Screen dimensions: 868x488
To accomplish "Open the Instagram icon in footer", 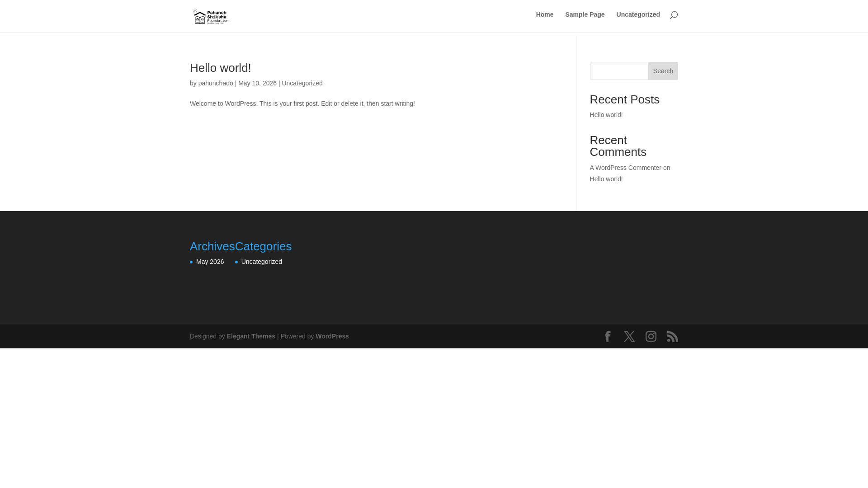I will (x=651, y=336).
